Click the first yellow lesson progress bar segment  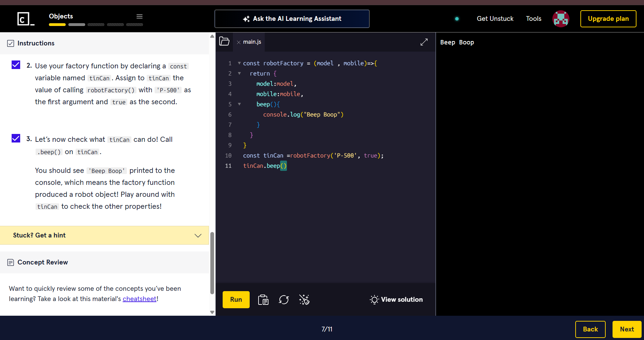[x=57, y=25]
